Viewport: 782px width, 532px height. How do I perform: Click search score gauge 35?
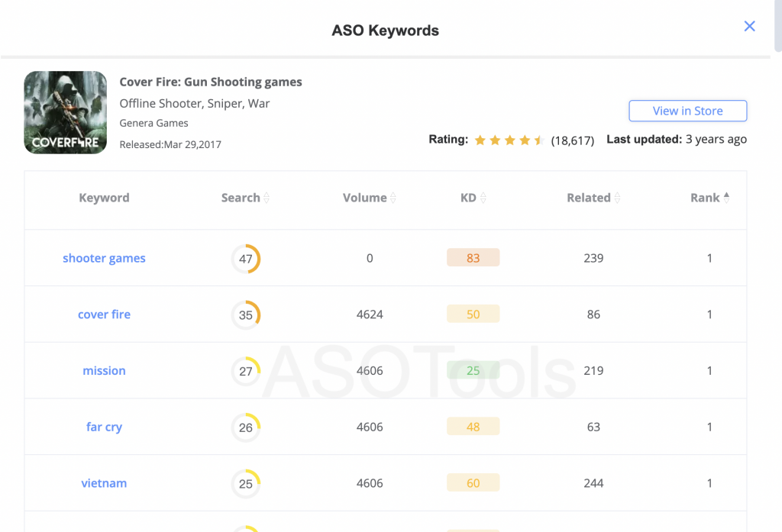pos(246,315)
